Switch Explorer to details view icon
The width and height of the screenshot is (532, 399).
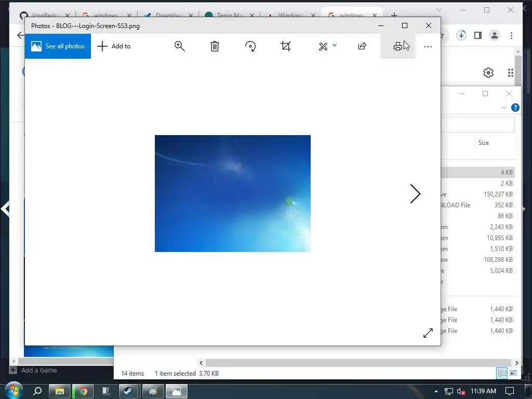point(502,373)
